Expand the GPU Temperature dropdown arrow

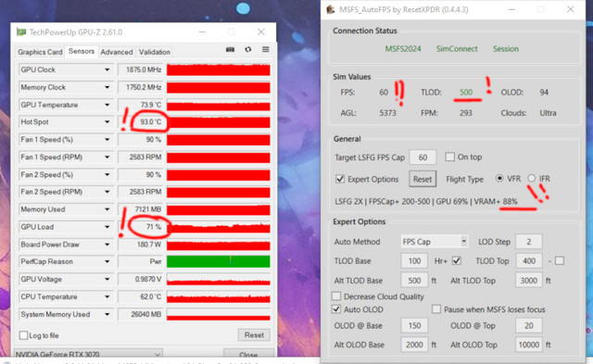coord(107,105)
